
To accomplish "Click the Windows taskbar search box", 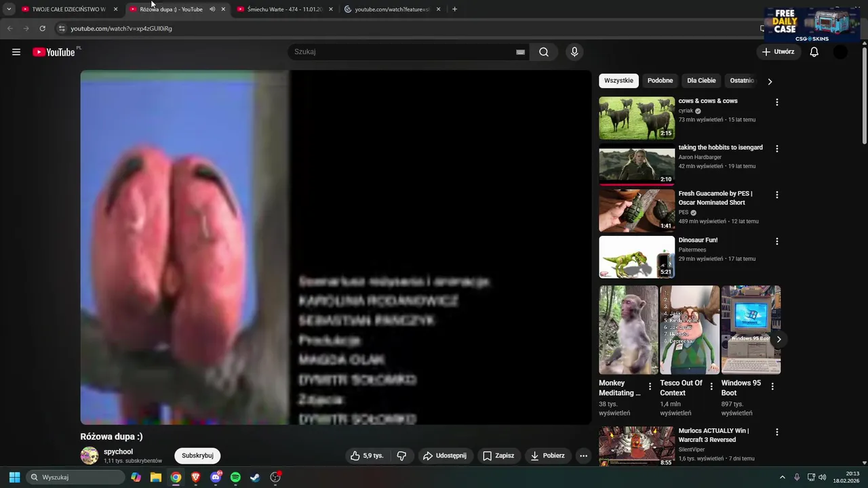I will (75, 477).
